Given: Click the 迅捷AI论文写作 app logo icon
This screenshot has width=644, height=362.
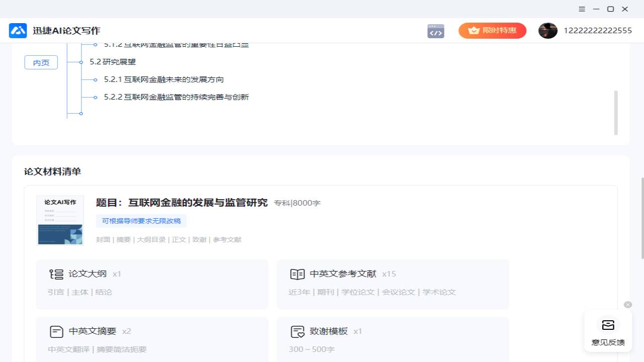Looking at the screenshot, I should [x=18, y=30].
